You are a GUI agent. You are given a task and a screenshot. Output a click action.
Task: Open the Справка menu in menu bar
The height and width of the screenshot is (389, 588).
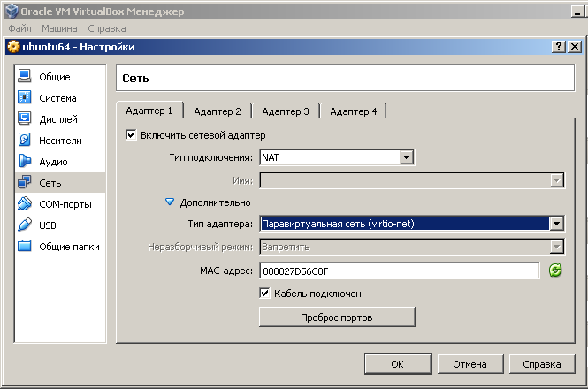pos(107,28)
